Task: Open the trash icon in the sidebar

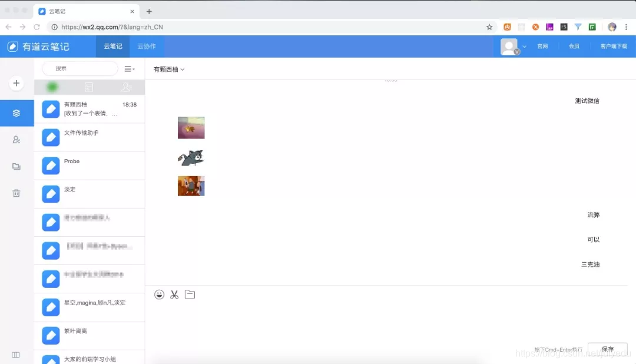Action: (16, 193)
